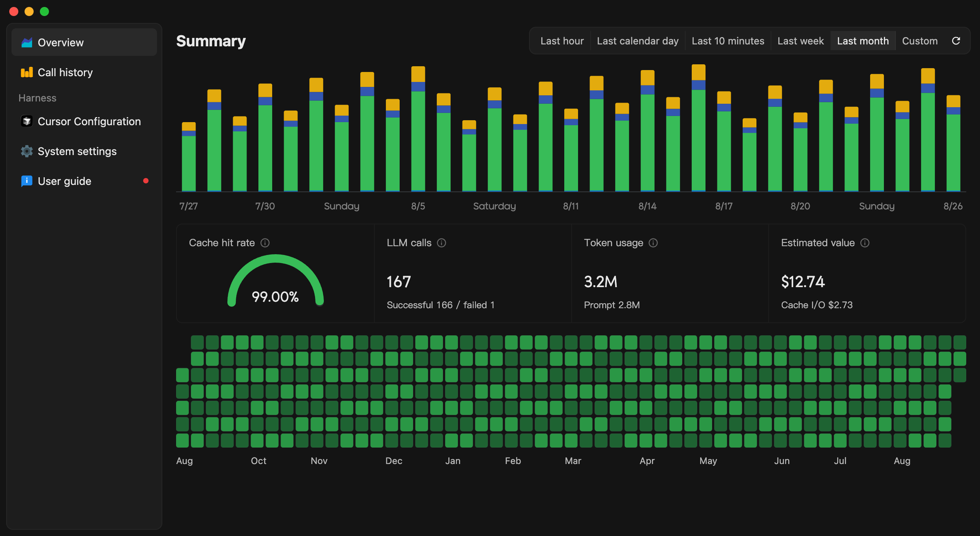This screenshot has height=536, width=980.
Task: Click the Saturday axis label on chart
Action: point(494,206)
